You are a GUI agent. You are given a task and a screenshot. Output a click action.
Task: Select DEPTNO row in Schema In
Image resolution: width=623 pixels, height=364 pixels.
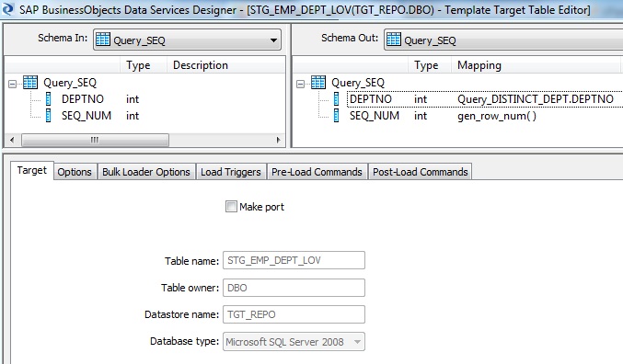83,99
